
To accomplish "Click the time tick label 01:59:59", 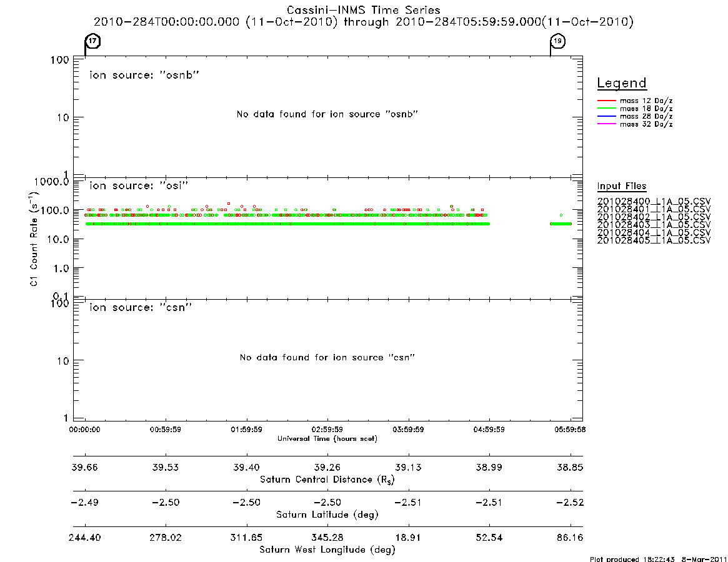I will (x=247, y=430).
